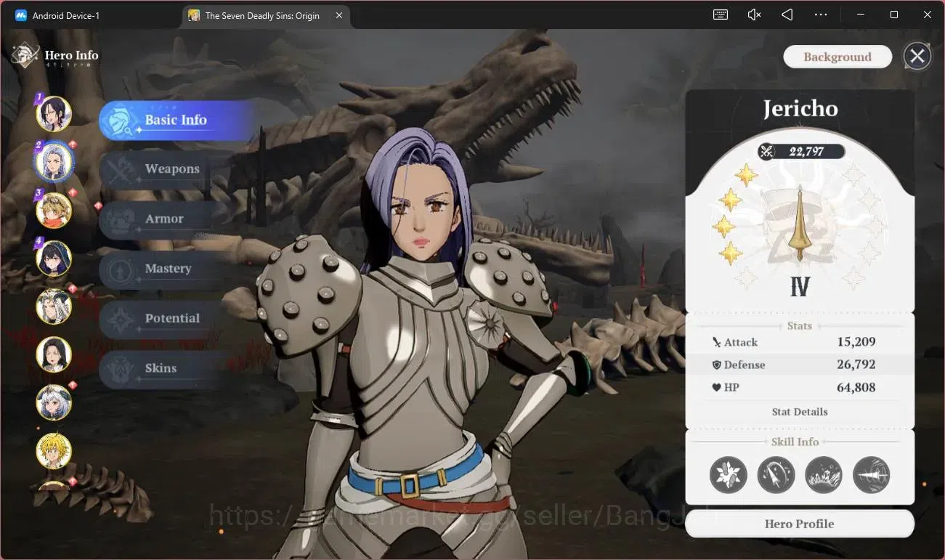The image size is (945, 560).
Task: Select the silver-haired hero portrait numbered 2
Action: [54, 162]
